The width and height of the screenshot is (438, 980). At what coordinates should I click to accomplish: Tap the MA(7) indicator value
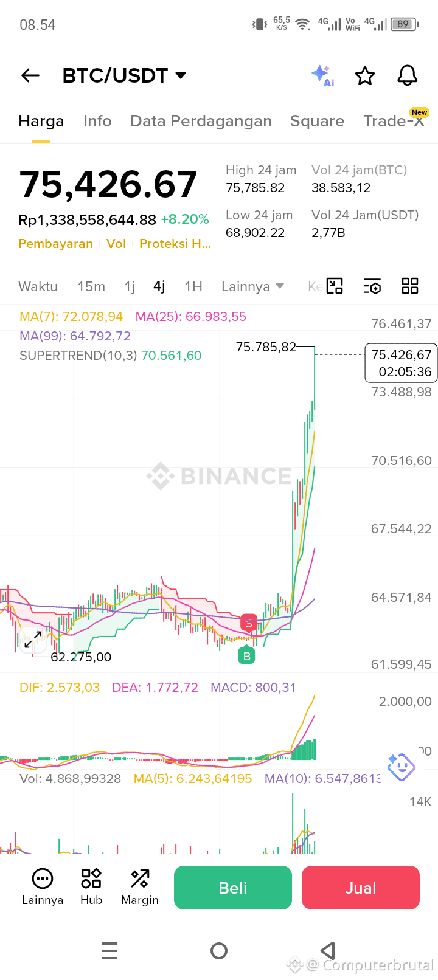click(x=71, y=317)
